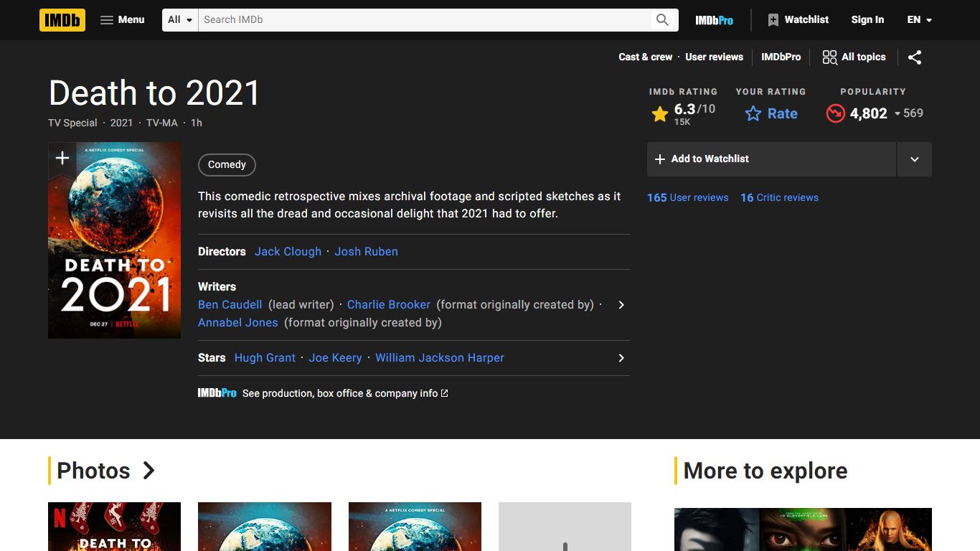Open the hamburger Menu
Viewport: 980px width, 551px height.
pyautogui.click(x=122, y=20)
